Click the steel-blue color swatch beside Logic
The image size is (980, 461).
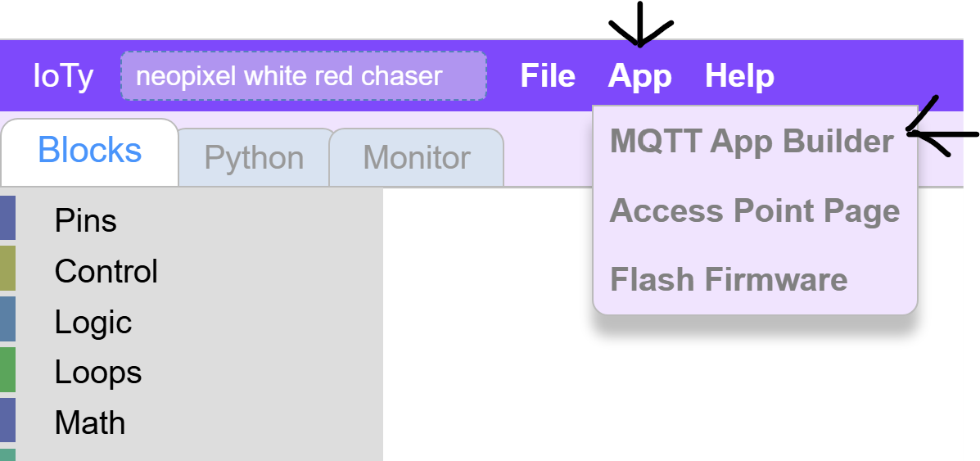7,319
